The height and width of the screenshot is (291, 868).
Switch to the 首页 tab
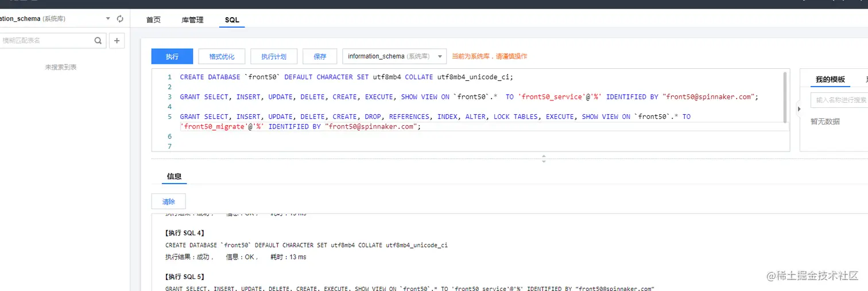pos(153,20)
